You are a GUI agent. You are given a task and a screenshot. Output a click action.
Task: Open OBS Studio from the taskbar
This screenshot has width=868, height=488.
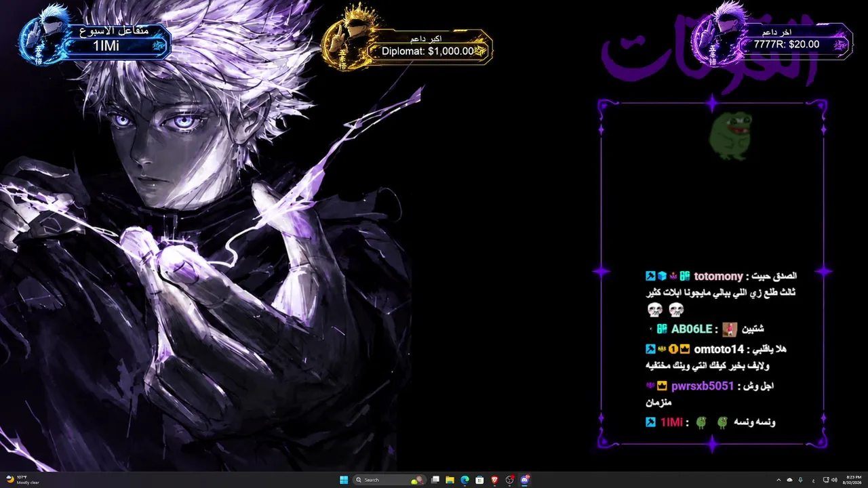point(510,480)
